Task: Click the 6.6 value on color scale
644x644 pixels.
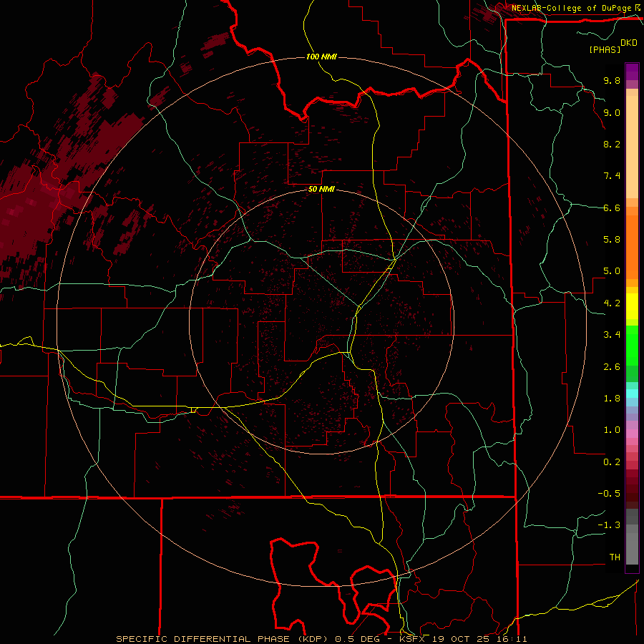Action: (612, 208)
